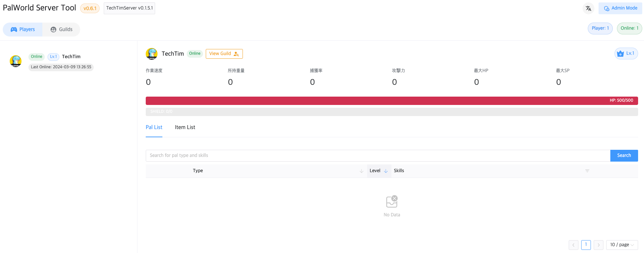The image size is (644, 253).
Task: Click the Lv.1 crown level badge
Action: (626, 54)
